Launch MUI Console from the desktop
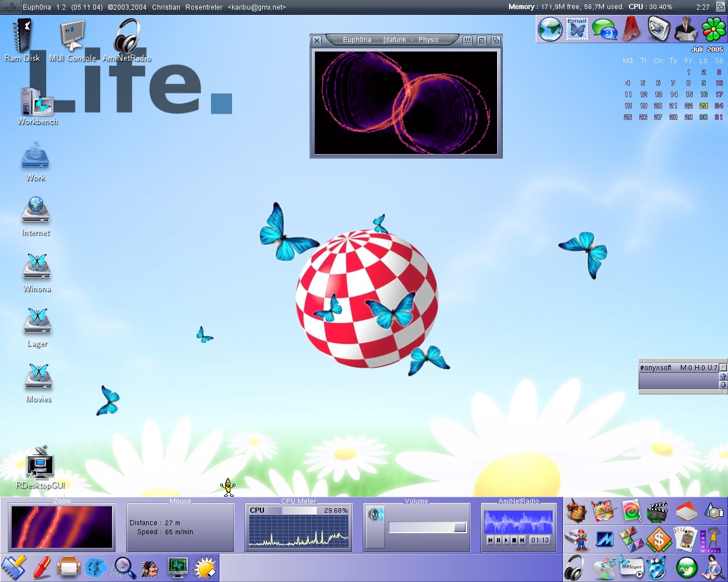Image resolution: width=728 pixels, height=582 pixels. click(73, 40)
